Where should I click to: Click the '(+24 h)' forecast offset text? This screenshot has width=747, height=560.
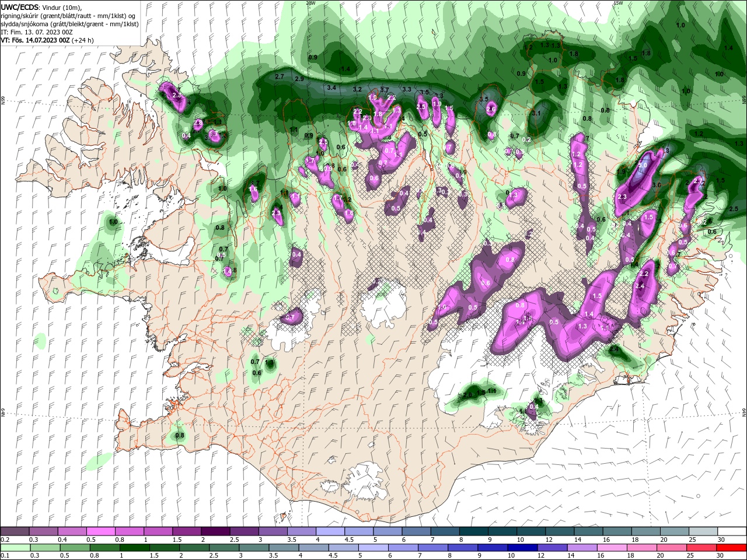tap(82, 40)
